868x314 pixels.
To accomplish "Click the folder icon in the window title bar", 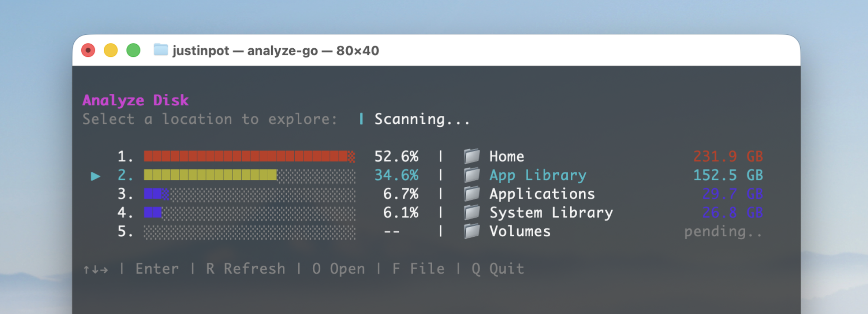I will [x=161, y=50].
